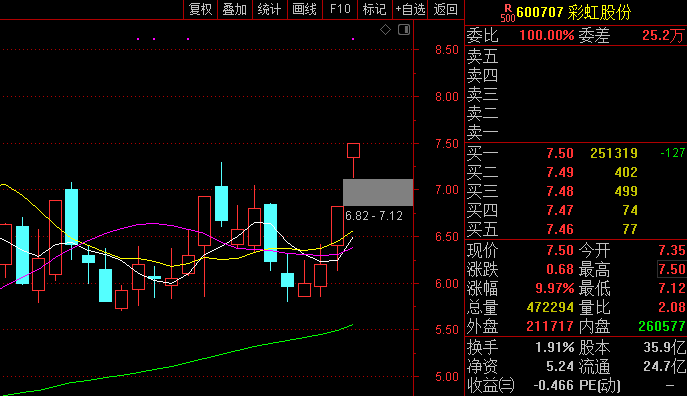Open the 叠加 overlay option
Screen dimensions: 687x396
(235, 9)
